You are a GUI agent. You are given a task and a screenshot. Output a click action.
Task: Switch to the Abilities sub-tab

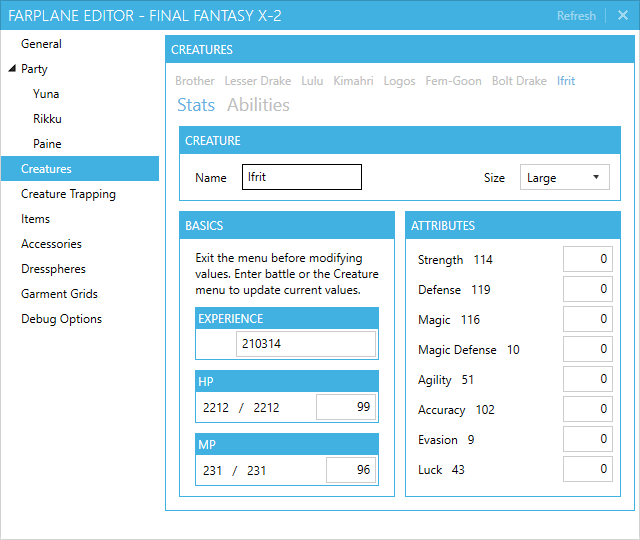258,105
